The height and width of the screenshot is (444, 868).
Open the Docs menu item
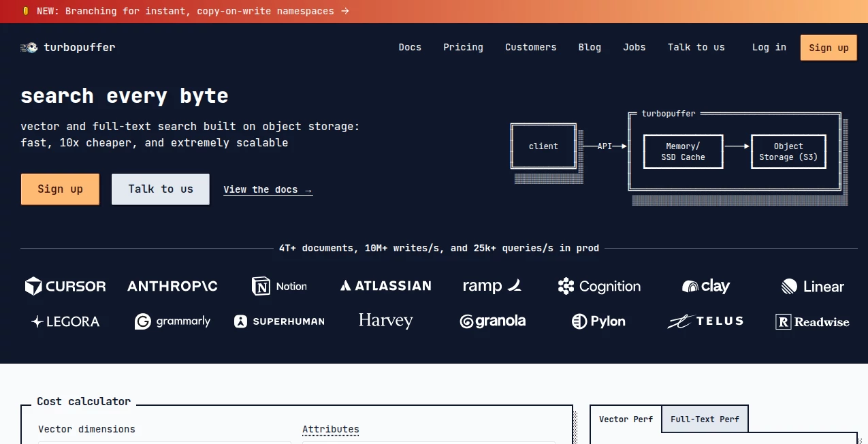pos(410,47)
